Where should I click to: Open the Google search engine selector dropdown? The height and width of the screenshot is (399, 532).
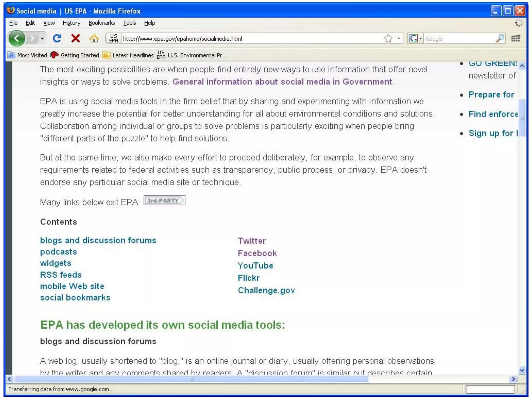point(416,38)
